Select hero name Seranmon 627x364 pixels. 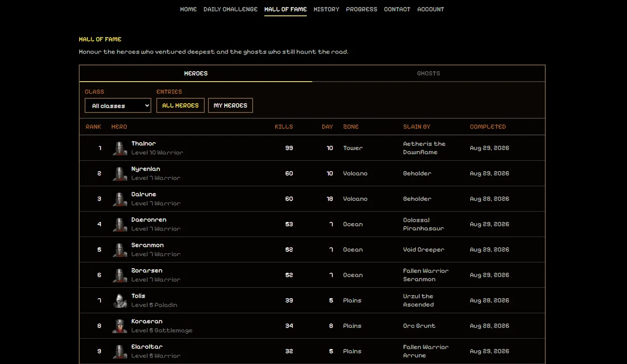148,245
